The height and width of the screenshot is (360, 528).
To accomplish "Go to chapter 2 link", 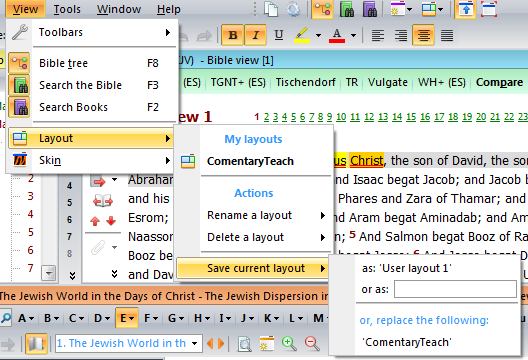I will click(266, 117).
